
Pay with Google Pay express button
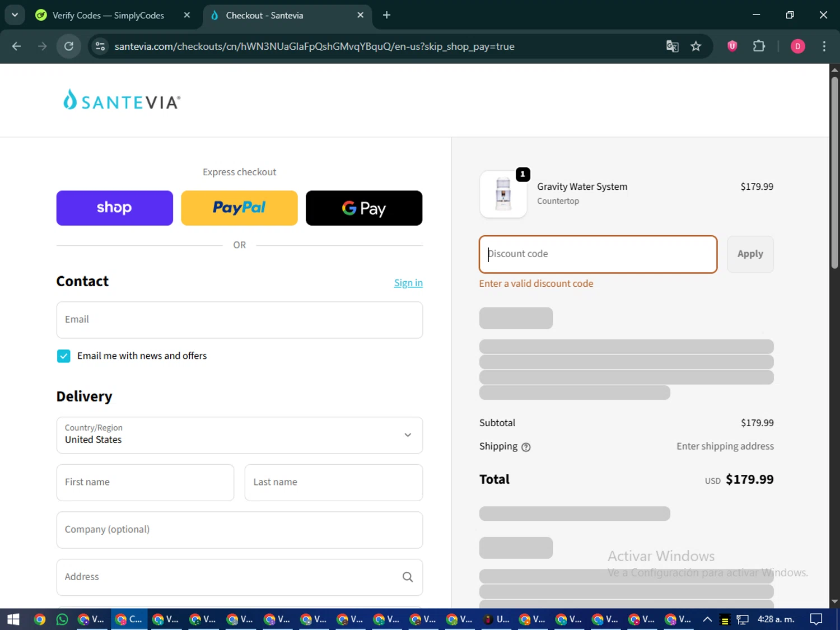[x=364, y=208]
